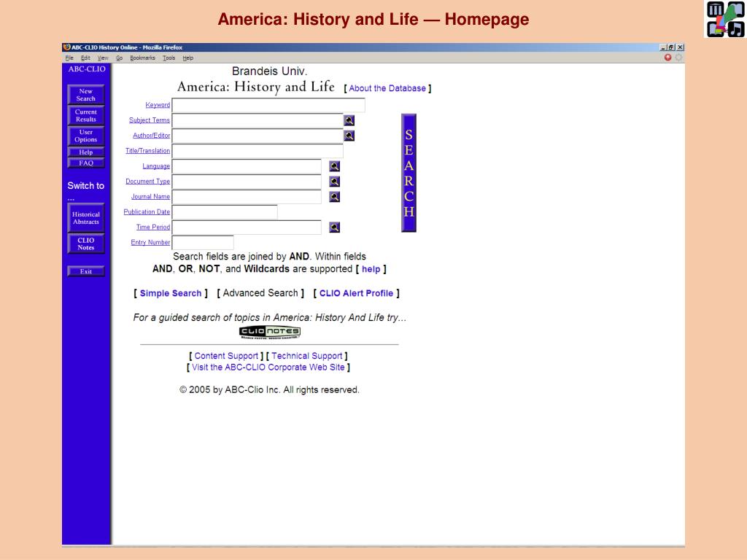Click the library logo icon on the slide
Viewport: 747px width, 560px height.
725,19
